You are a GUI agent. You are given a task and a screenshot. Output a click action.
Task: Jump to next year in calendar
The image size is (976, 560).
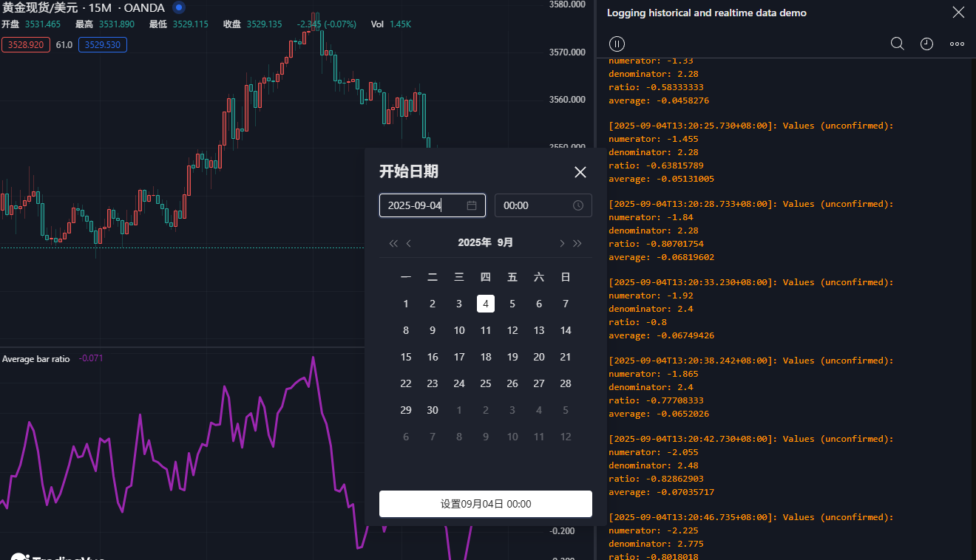pyautogui.click(x=577, y=243)
